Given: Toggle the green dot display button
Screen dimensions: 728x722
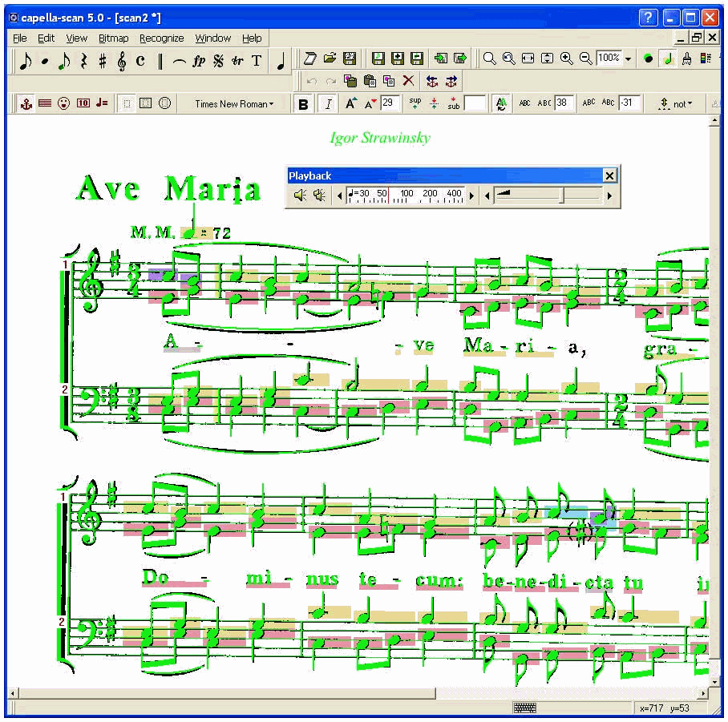Looking at the screenshot, I should pyautogui.click(x=649, y=58).
